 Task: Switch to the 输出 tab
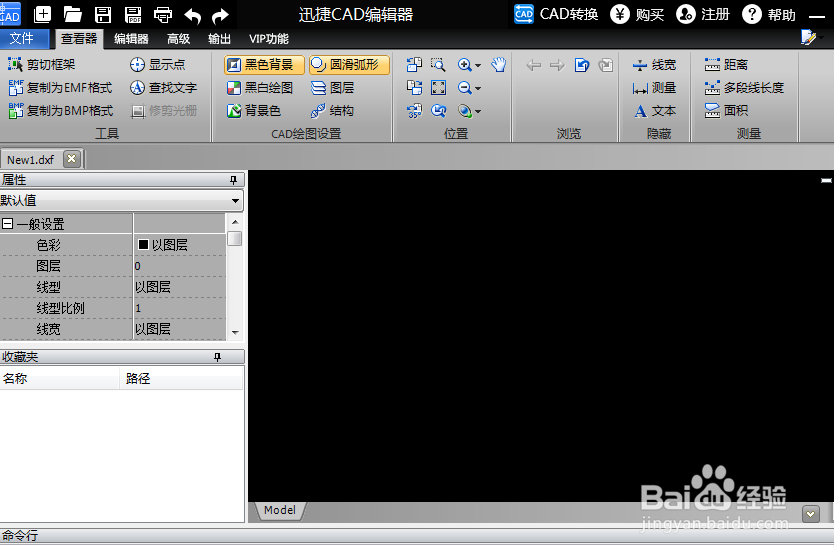click(x=219, y=39)
